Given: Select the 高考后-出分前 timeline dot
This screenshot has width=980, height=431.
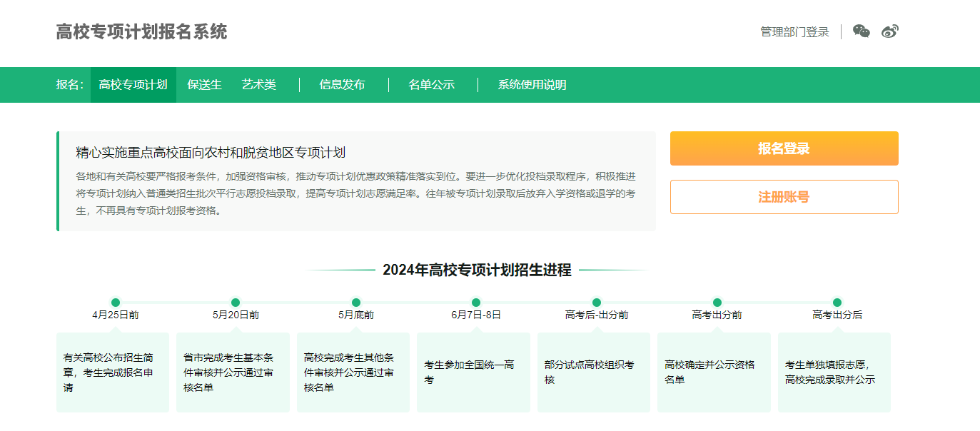Looking at the screenshot, I should point(597,303).
